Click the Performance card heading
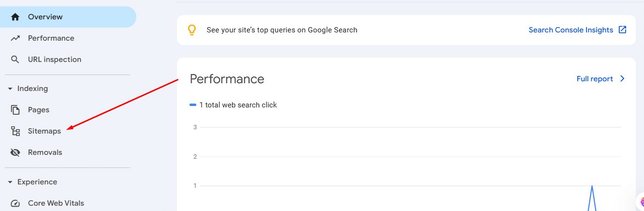This screenshot has width=644, height=211. (x=227, y=79)
